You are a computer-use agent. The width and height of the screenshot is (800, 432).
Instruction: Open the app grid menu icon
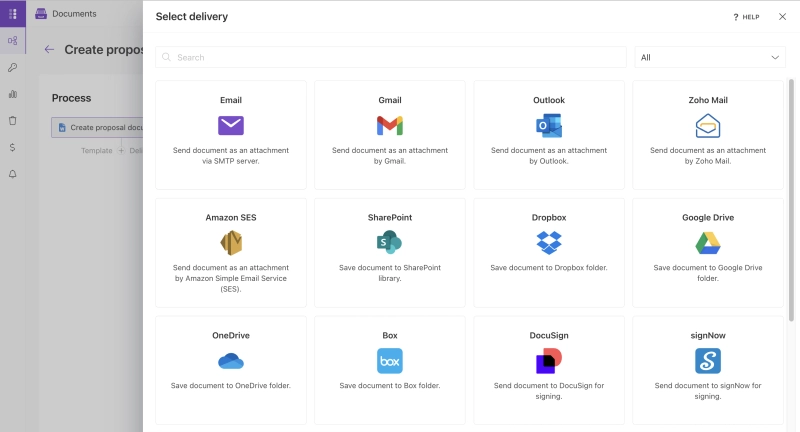click(x=13, y=14)
